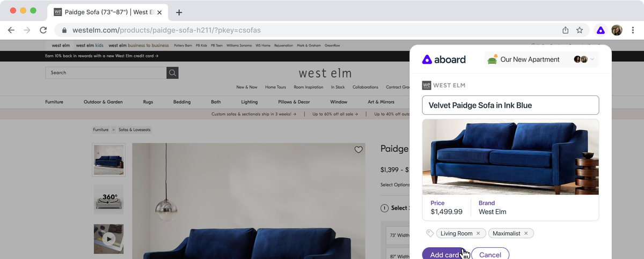Image resolution: width=644 pixels, height=259 pixels.
Task: Bookmark page with the star icon
Action: coord(580,31)
